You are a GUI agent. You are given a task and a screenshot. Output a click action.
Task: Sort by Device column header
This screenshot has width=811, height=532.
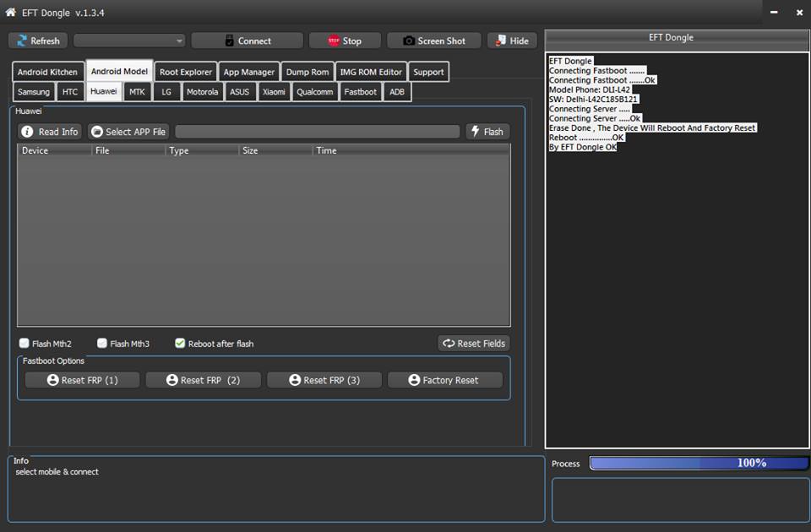click(x=55, y=151)
